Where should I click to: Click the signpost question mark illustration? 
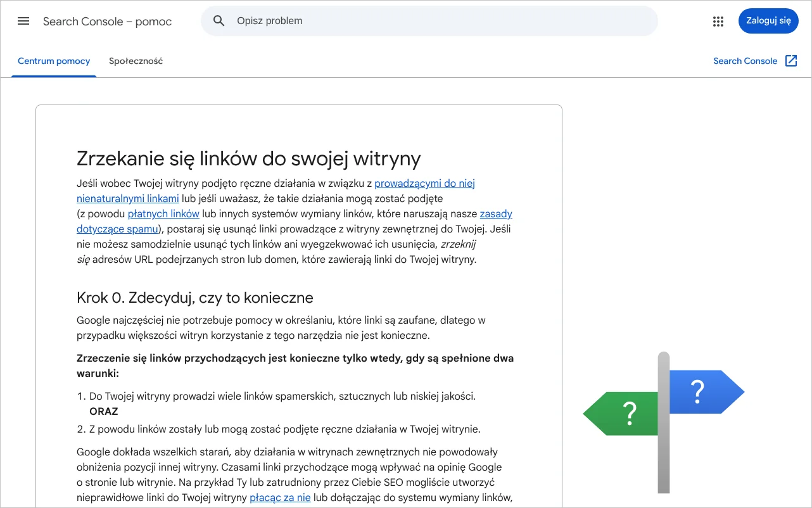663,422
